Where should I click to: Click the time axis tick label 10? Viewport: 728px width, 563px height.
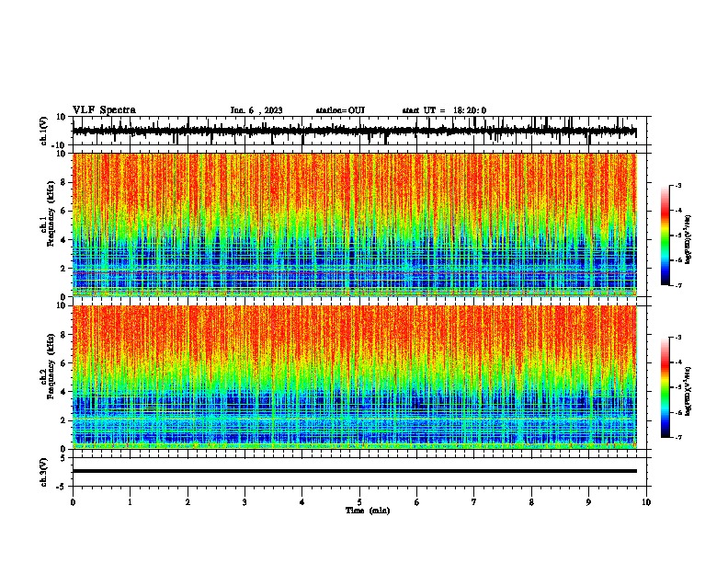[x=646, y=502]
